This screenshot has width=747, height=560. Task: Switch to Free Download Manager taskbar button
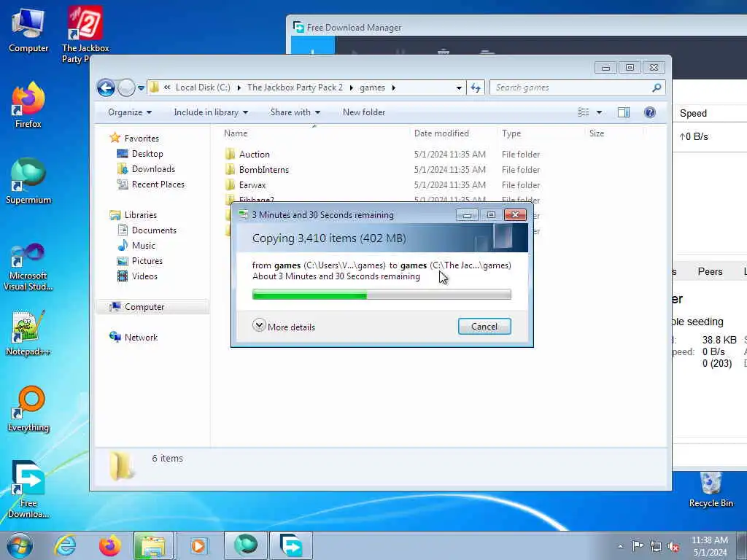pyautogui.click(x=291, y=545)
